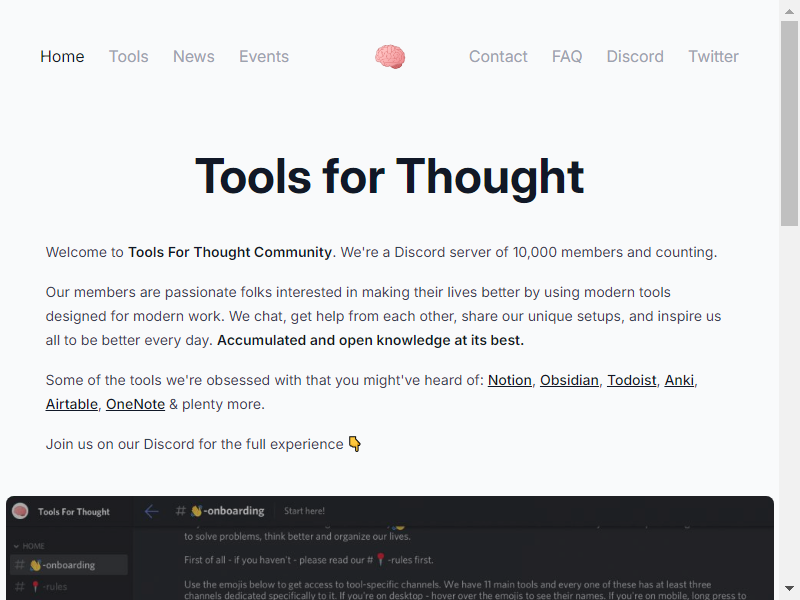Navigate to Events

tap(264, 57)
